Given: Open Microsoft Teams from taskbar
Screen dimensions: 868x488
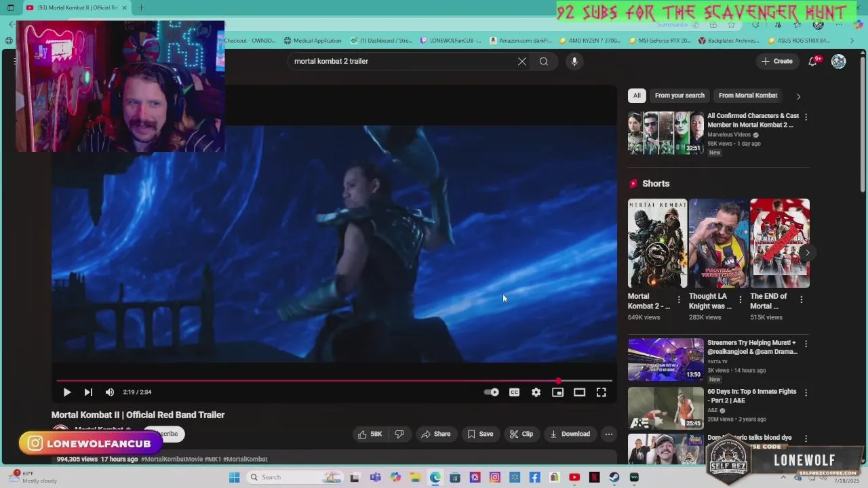Looking at the screenshot, I should tap(375, 477).
